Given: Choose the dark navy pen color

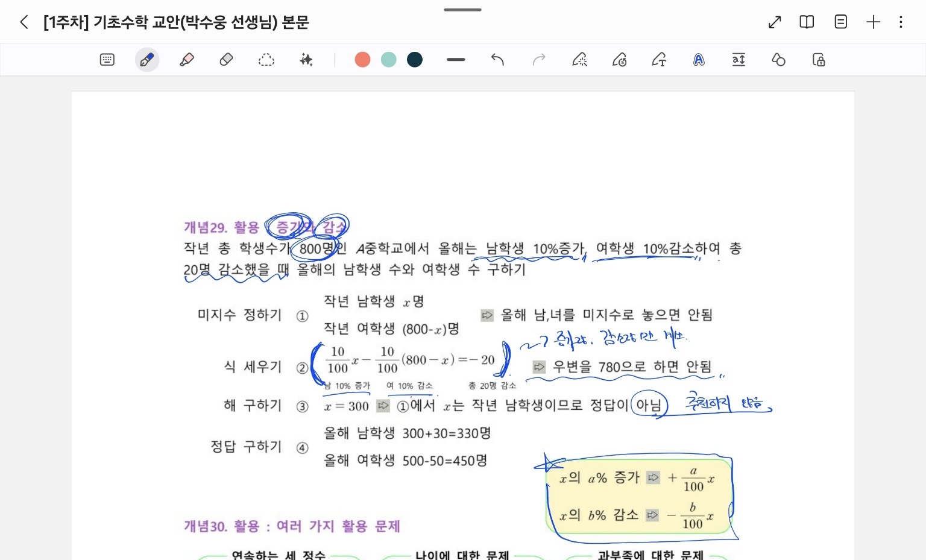Looking at the screenshot, I should pos(415,60).
